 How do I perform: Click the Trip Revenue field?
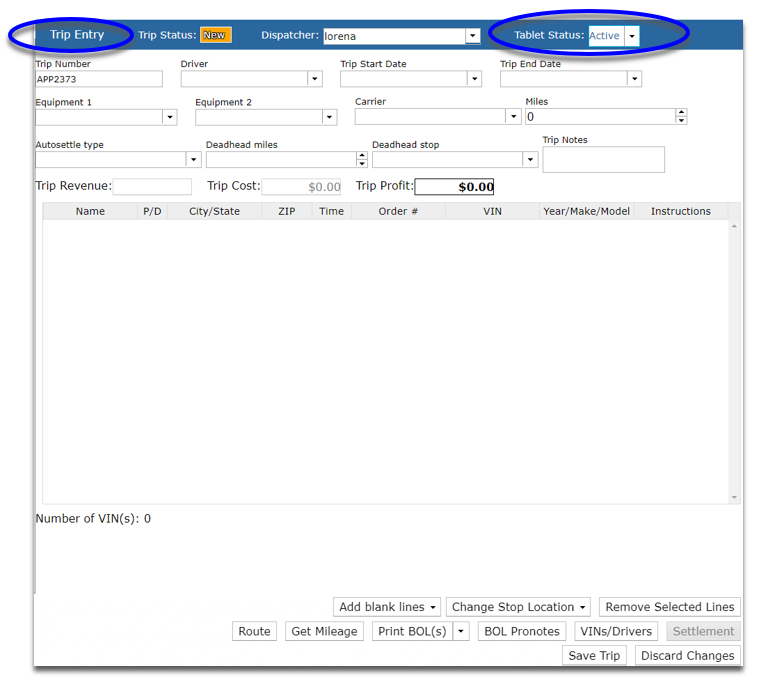152,187
